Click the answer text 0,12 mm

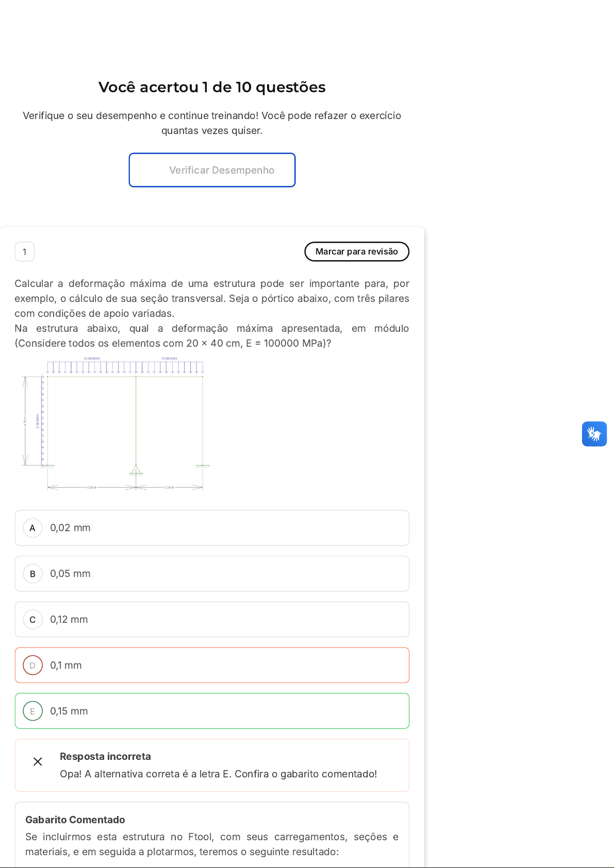69,620
